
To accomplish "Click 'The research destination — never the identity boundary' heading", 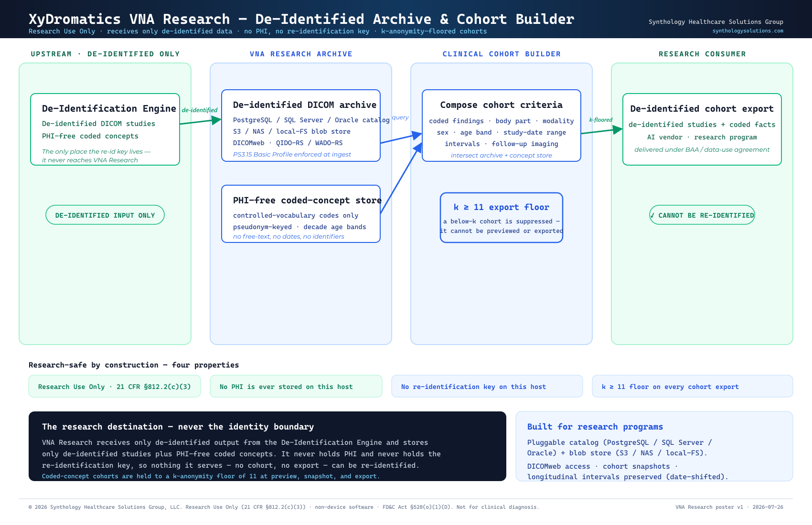I will tap(178, 427).
